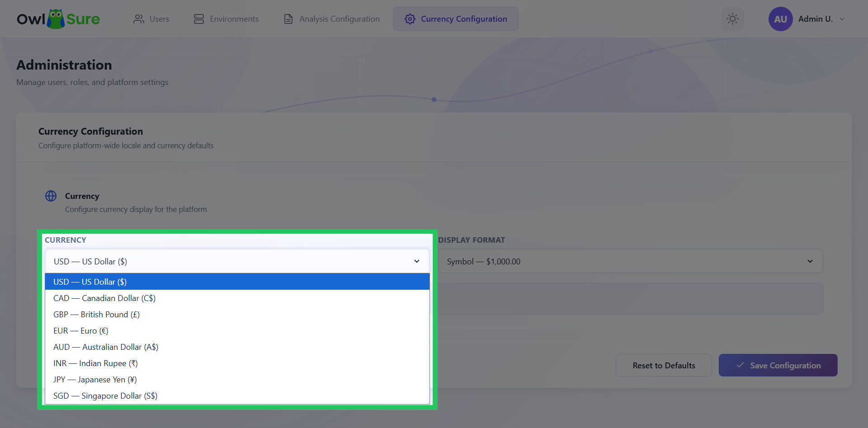Click the globe icon beside Currency
Screen dimensions: 868x428
point(51,196)
